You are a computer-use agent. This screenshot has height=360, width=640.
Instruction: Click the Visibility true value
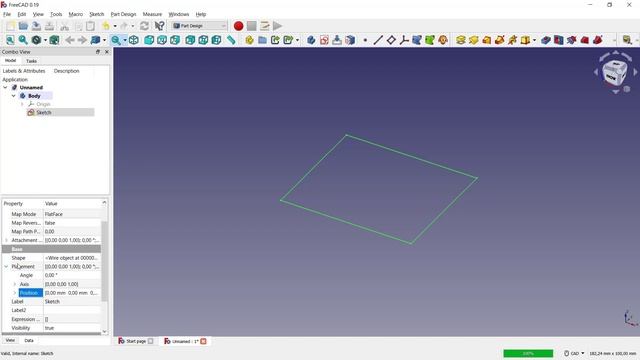coord(72,328)
